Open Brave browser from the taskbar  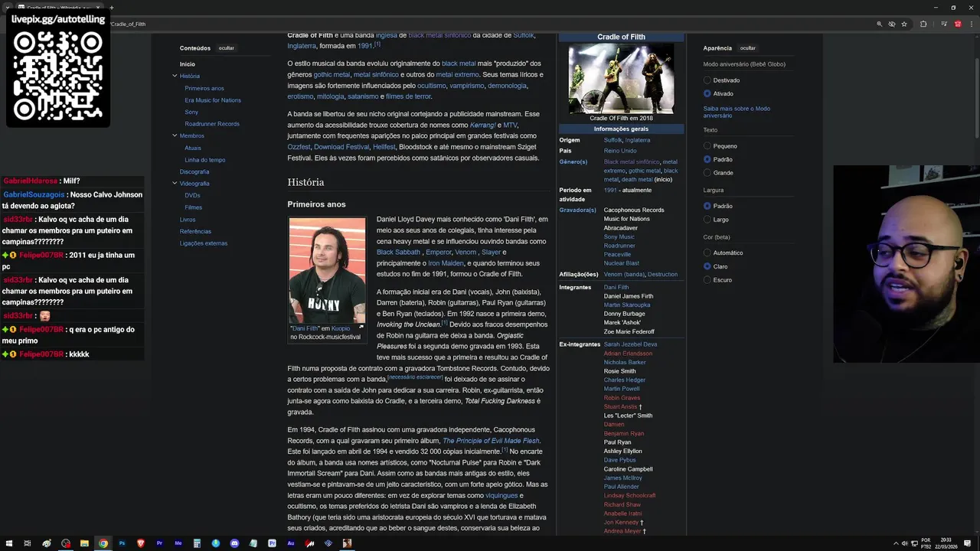point(141,543)
